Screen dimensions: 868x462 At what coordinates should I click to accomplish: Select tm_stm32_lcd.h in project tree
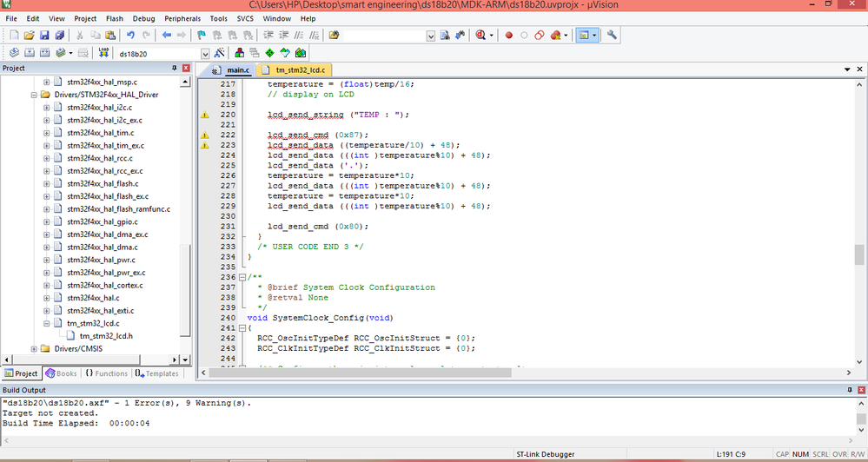coord(106,336)
